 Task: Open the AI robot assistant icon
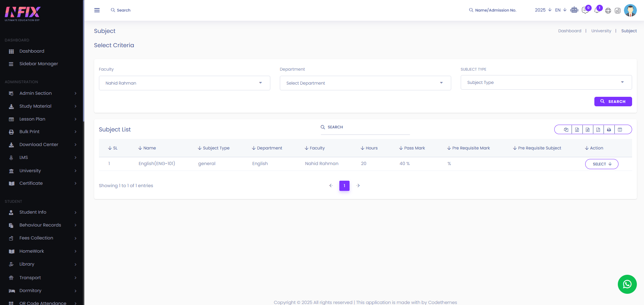pos(574,10)
